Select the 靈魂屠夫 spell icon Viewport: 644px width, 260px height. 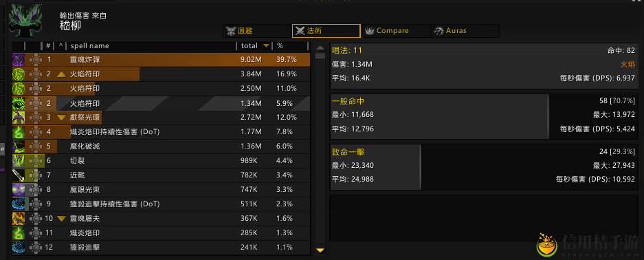[x=19, y=219]
